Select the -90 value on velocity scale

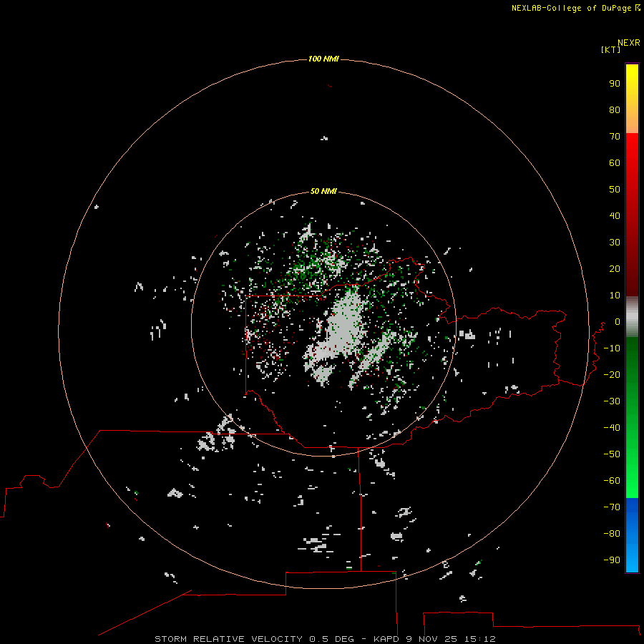point(612,560)
